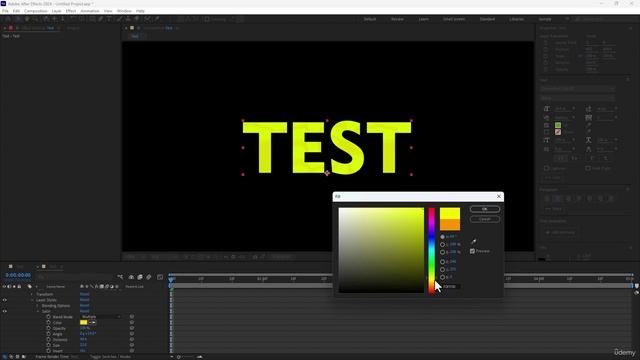Screen dimensions: 640x360
Task: Click the current time indicator in the timeline
Action: tap(171, 279)
